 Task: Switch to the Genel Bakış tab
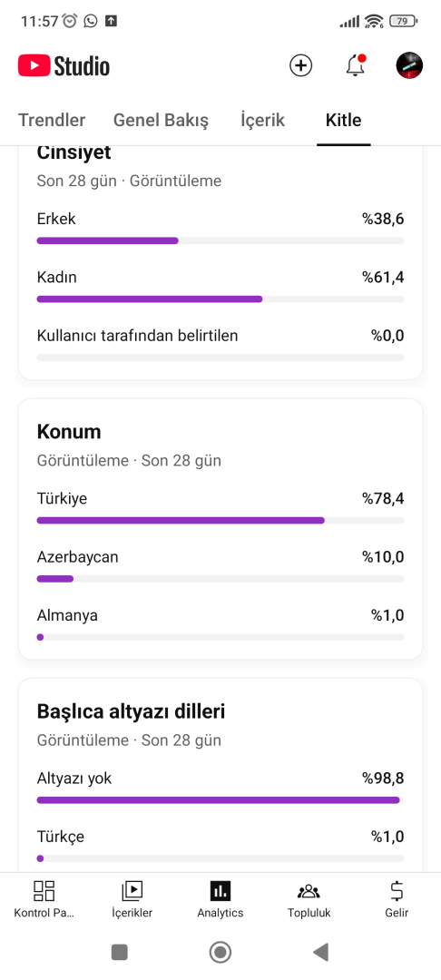click(x=162, y=120)
